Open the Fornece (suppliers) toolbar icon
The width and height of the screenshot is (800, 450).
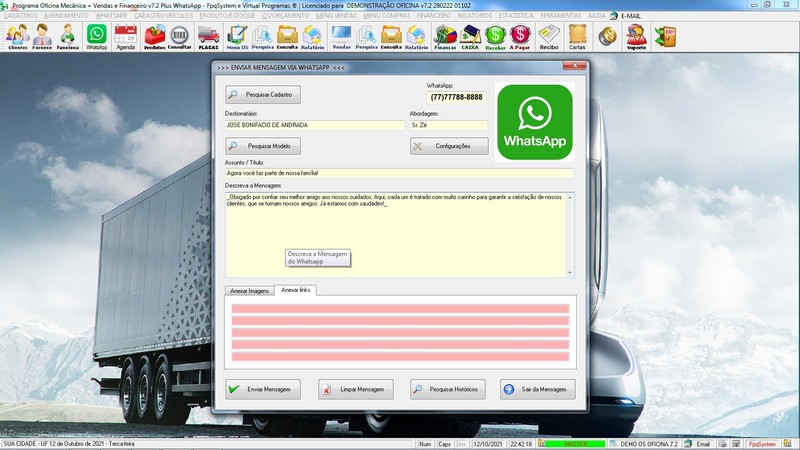pos(42,37)
